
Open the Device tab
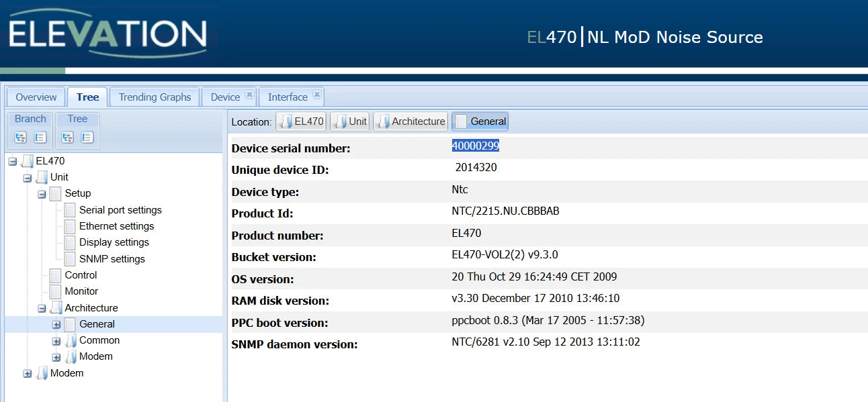225,97
